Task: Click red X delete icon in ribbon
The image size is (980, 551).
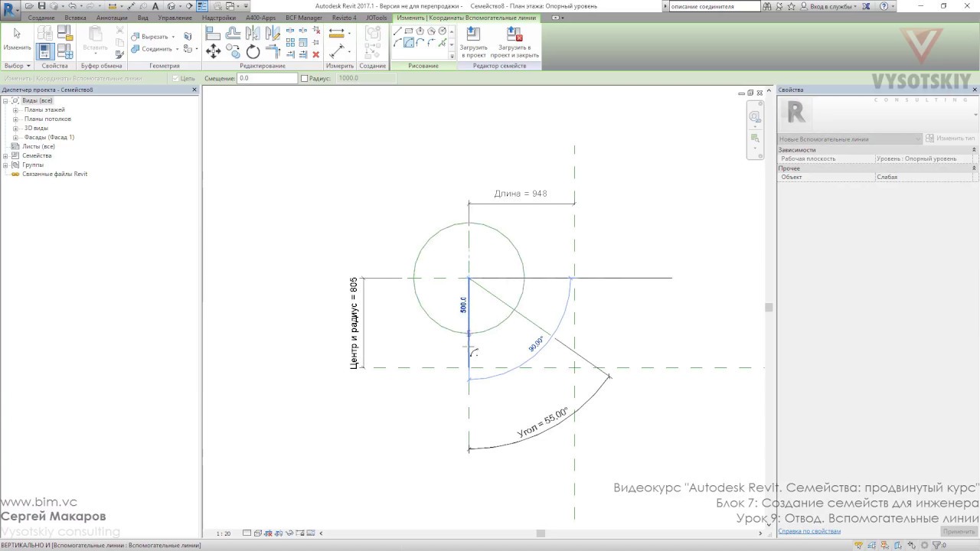Action: [315, 54]
